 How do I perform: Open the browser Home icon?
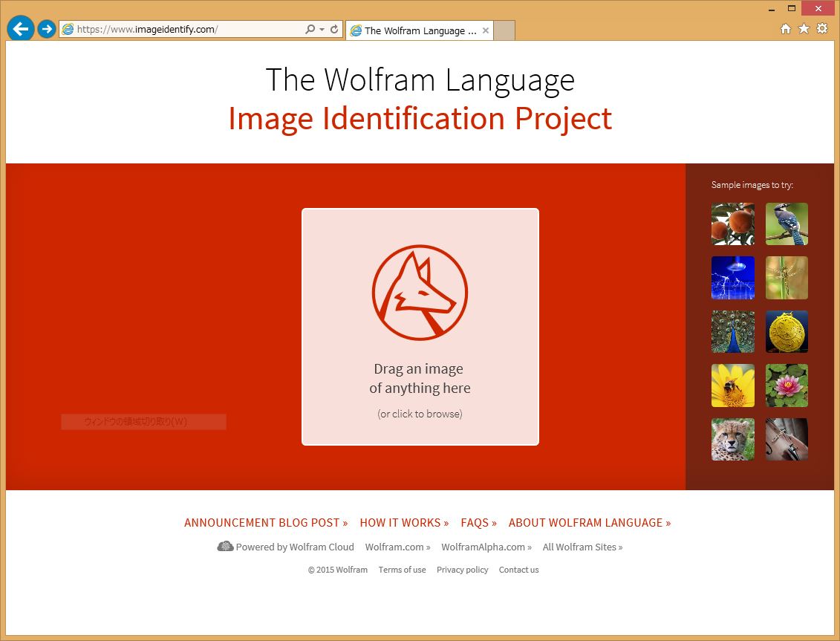pyautogui.click(x=785, y=29)
